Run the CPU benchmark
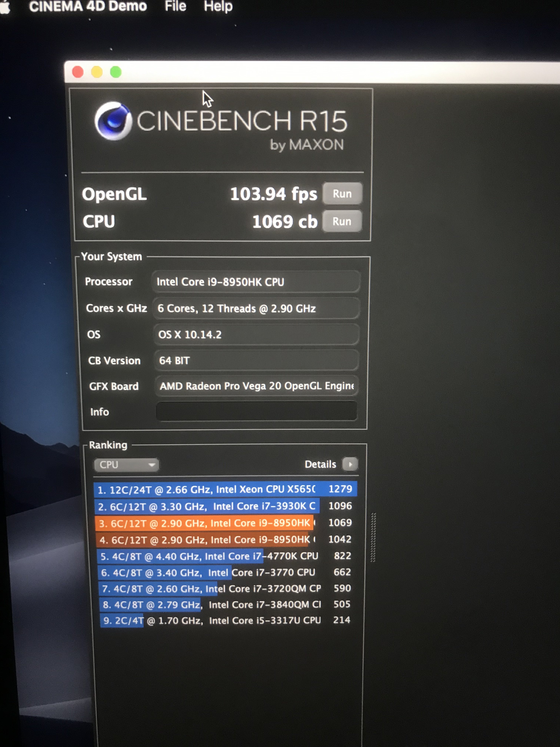The width and height of the screenshot is (560, 747). click(x=342, y=221)
